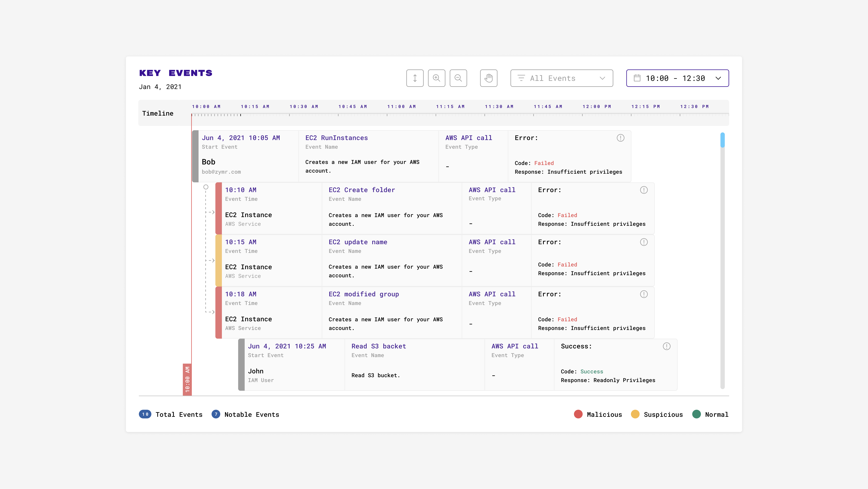Image resolution: width=868 pixels, height=489 pixels.
Task: Select the hand pan tool
Action: pyautogui.click(x=489, y=78)
